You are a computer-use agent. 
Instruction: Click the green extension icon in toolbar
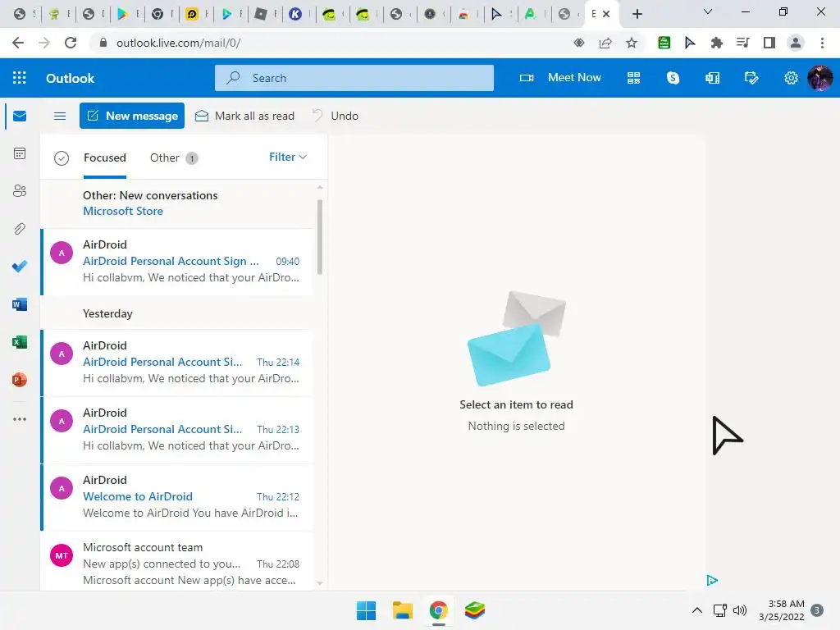(664, 43)
